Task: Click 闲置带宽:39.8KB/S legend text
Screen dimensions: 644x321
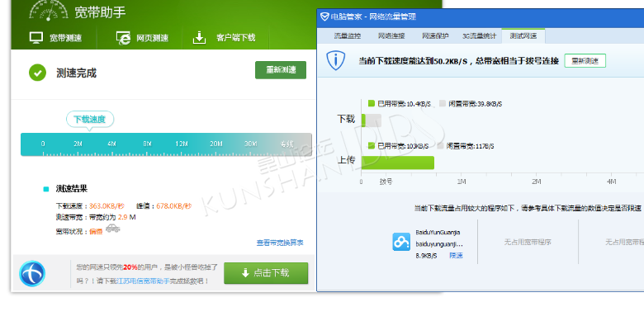Action: (476, 104)
